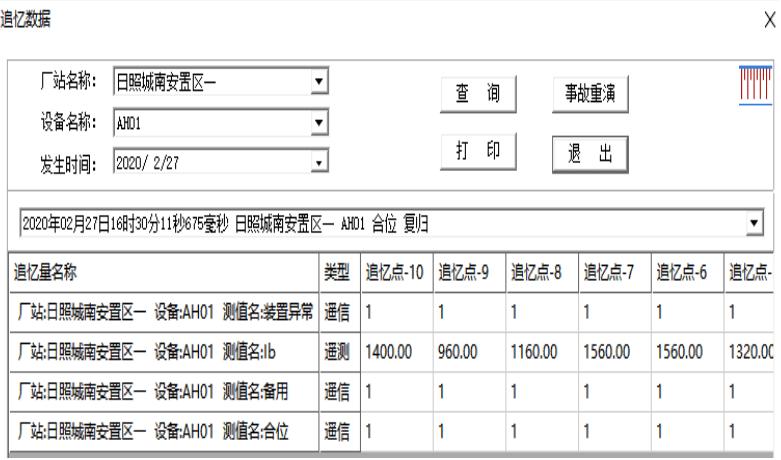Click the red comb icon at top right
Viewport: 781px width, 460px height.
coord(755,85)
